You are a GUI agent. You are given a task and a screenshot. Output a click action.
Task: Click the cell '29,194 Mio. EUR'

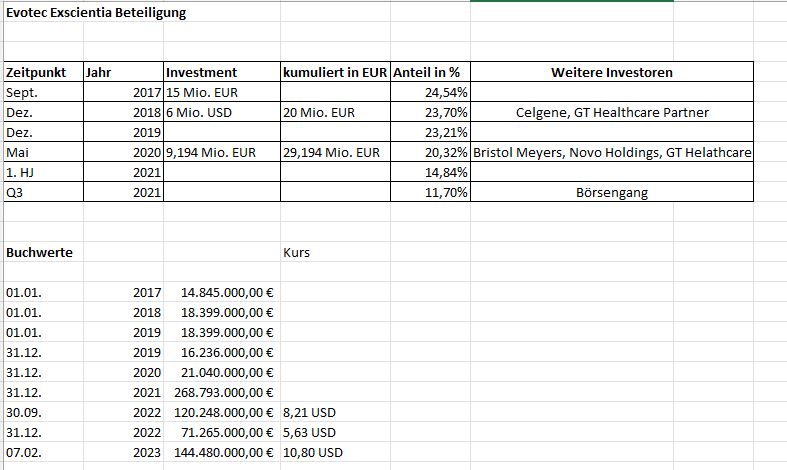[x=335, y=152]
